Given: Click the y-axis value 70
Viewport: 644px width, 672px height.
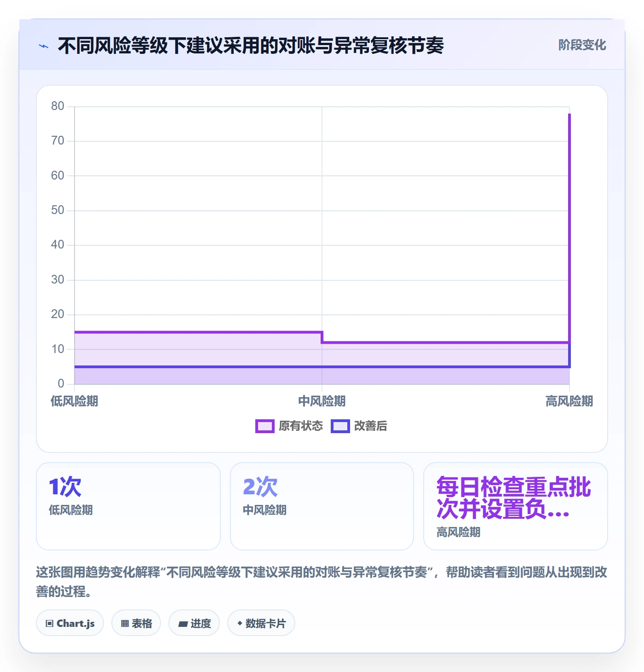Looking at the screenshot, I should tap(57, 141).
